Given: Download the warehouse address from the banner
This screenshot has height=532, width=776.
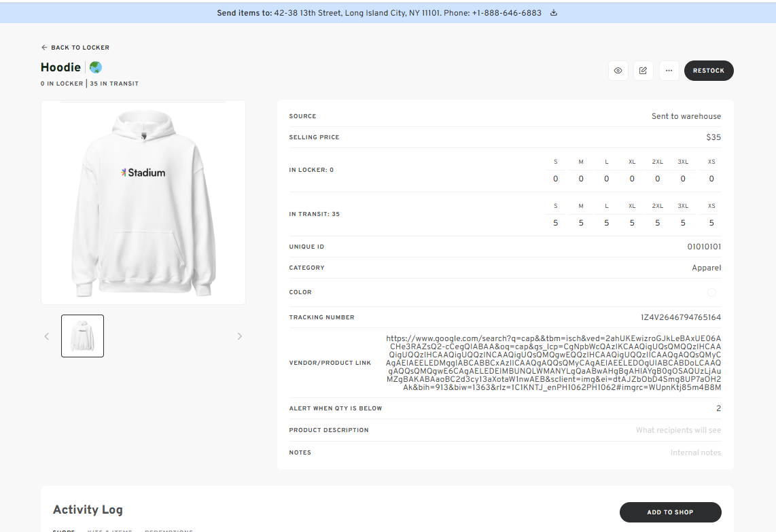Looking at the screenshot, I should pos(554,13).
